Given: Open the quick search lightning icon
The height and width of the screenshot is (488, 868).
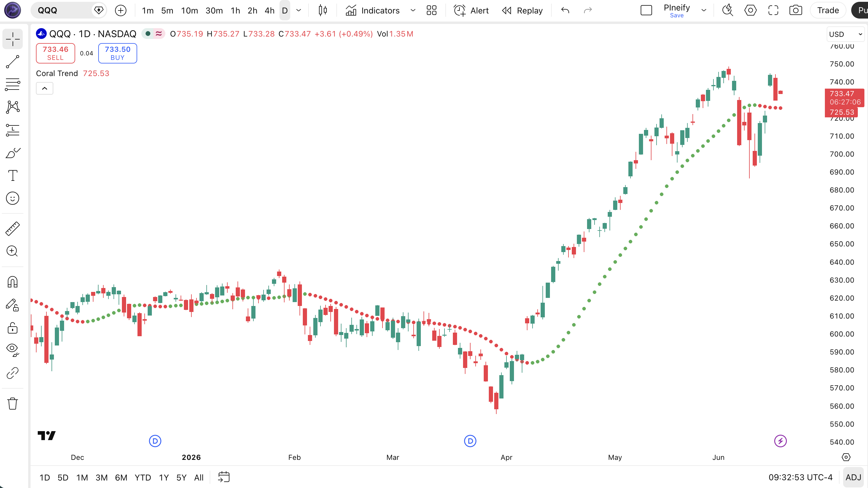Looking at the screenshot, I should pyautogui.click(x=728, y=10).
